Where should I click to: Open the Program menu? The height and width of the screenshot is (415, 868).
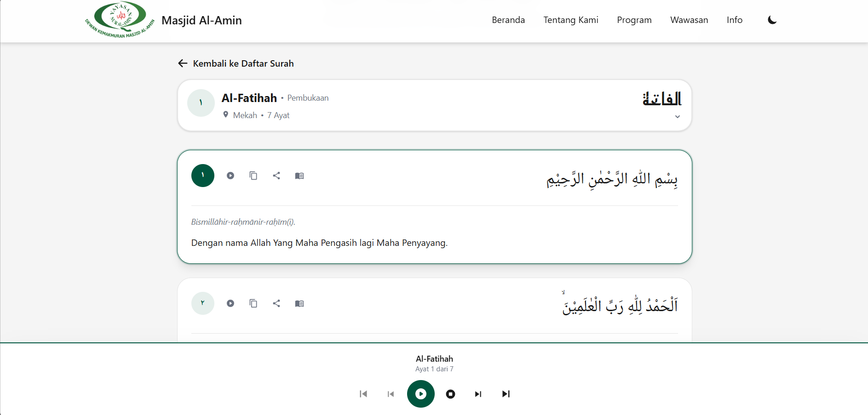[x=634, y=20]
